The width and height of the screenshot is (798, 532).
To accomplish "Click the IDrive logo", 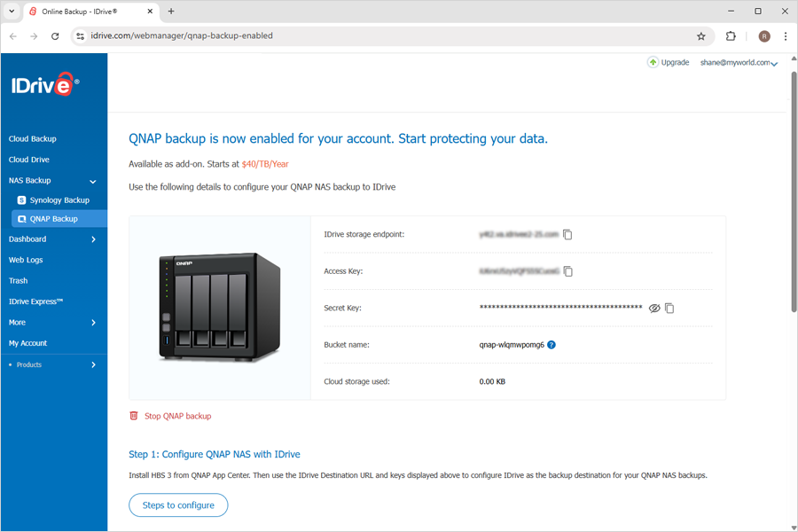I will [45, 84].
